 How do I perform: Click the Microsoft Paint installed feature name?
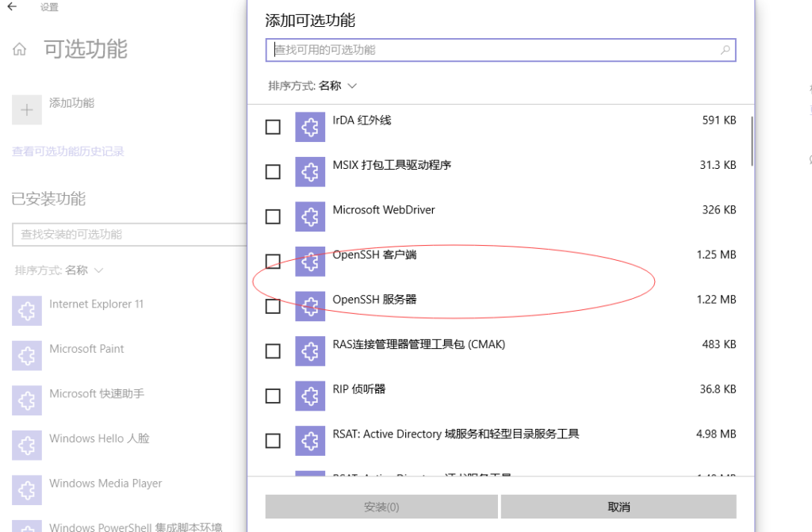tap(86, 349)
